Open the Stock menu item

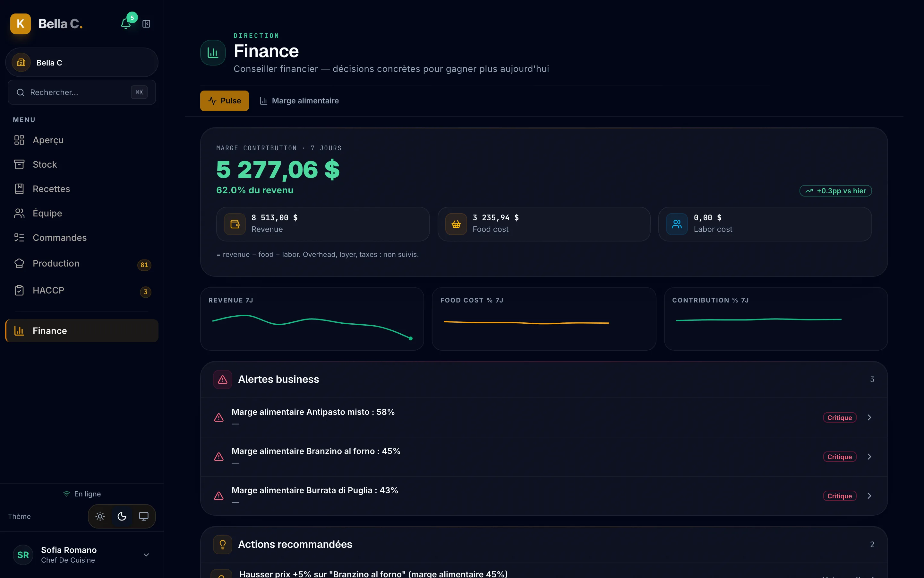(82, 164)
